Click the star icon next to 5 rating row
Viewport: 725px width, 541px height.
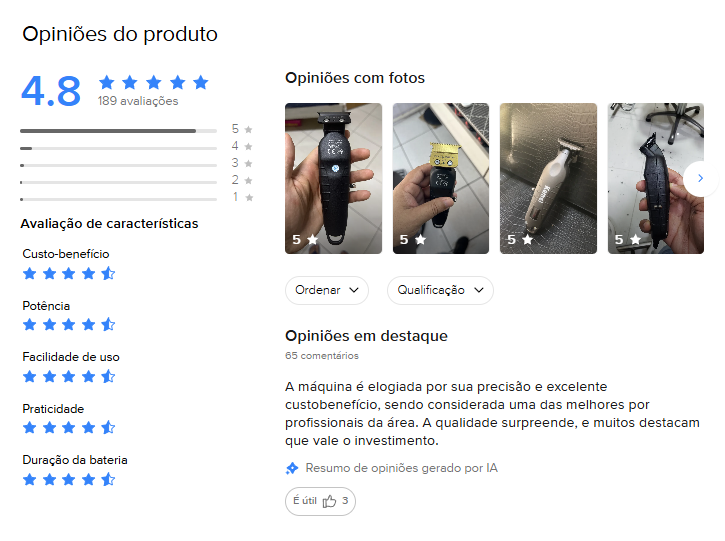[248, 129]
